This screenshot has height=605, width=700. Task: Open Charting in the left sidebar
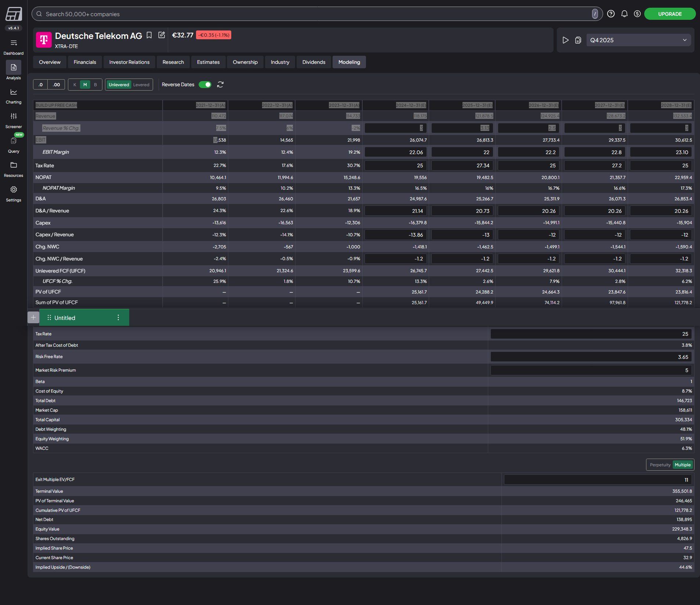(14, 96)
